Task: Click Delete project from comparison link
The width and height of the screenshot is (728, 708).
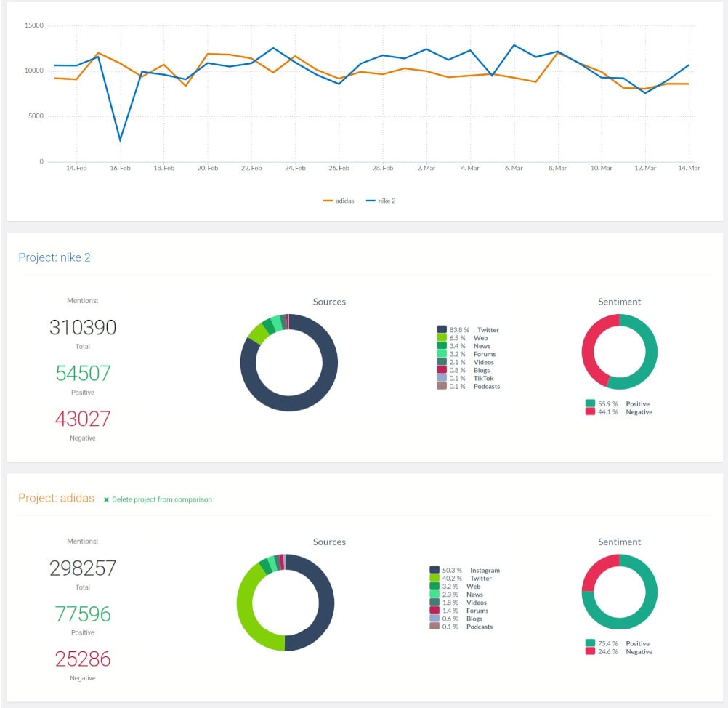Action: pos(161,499)
